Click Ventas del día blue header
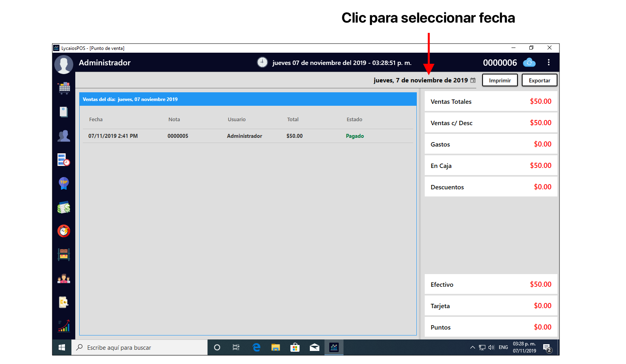This screenshot has height=364, width=626. click(x=248, y=99)
